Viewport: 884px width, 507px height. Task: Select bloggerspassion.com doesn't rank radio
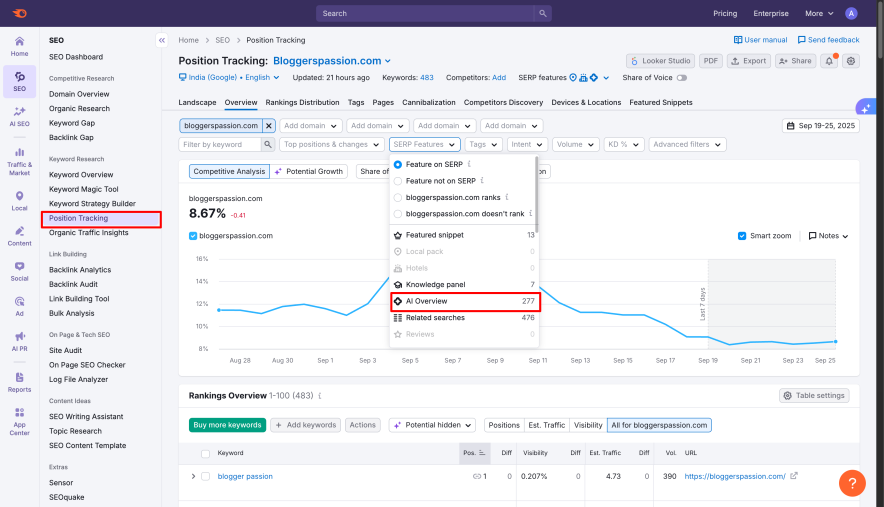(x=397, y=214)
